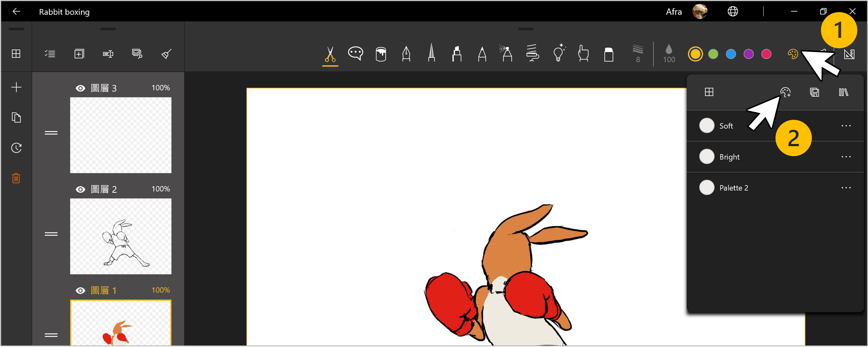Open the Paint Bucket fill tool

coord(381,54)
